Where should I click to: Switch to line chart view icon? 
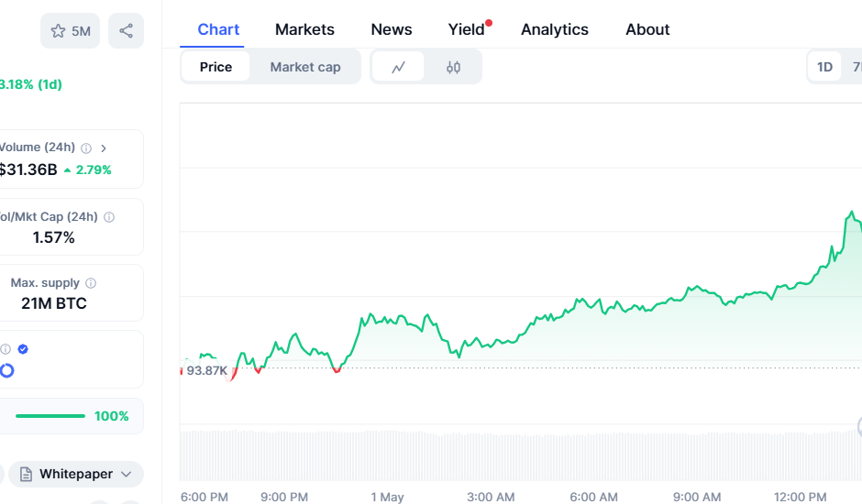point(398,67)
